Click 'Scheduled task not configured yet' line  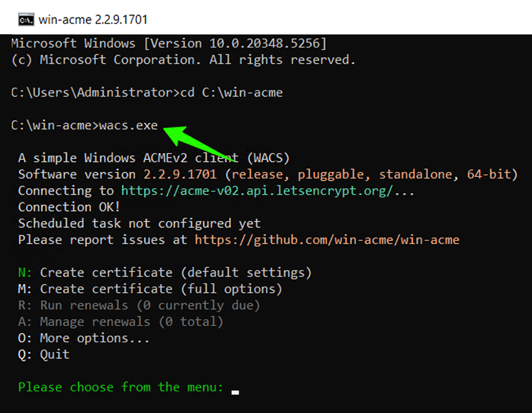coord(139,224)
